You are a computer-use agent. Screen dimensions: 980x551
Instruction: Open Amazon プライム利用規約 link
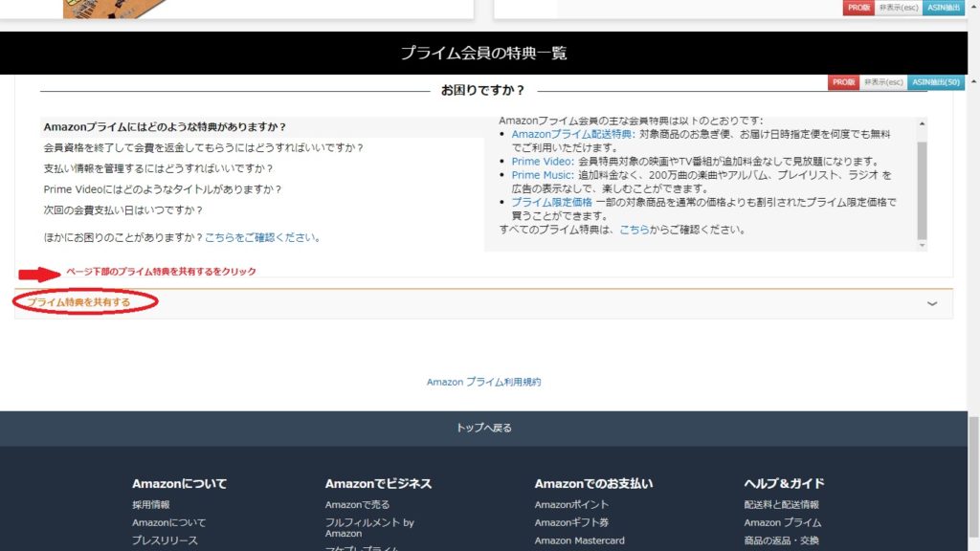[x=483, y=382]
